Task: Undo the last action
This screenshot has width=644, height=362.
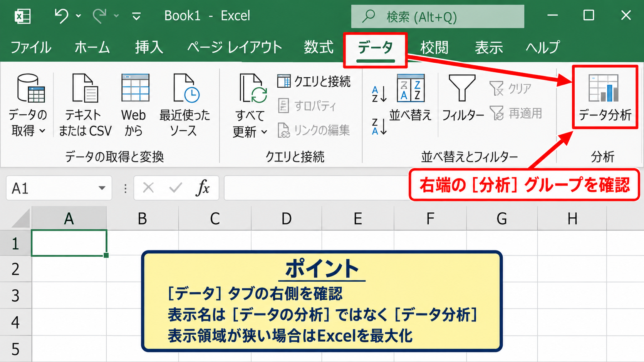Action: click(62, 16)
